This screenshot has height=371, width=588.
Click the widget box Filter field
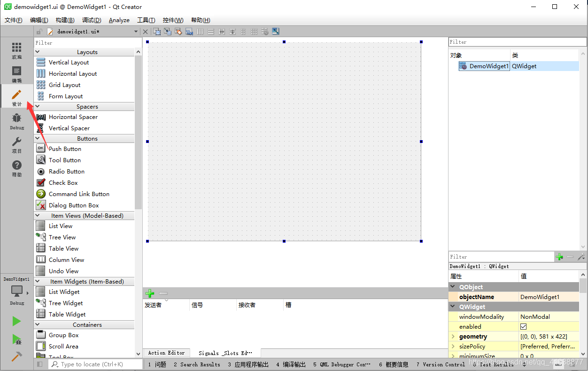pyautogui.click(x=87, y=42)
